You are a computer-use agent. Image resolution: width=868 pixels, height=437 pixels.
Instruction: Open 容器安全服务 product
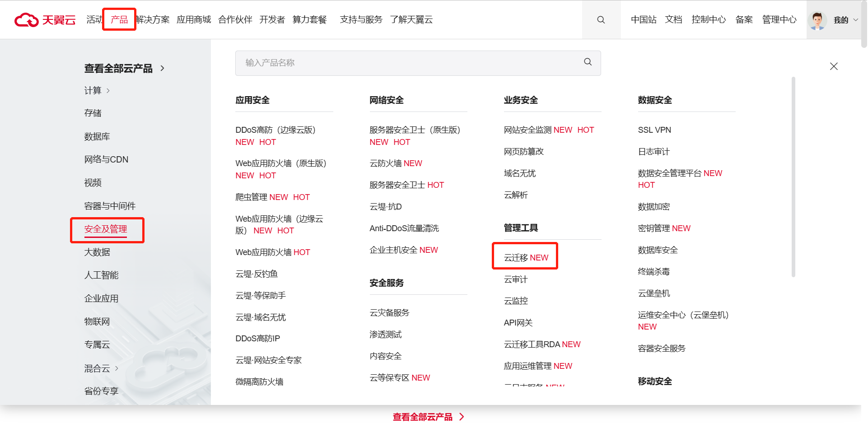(x=662, y=349)
